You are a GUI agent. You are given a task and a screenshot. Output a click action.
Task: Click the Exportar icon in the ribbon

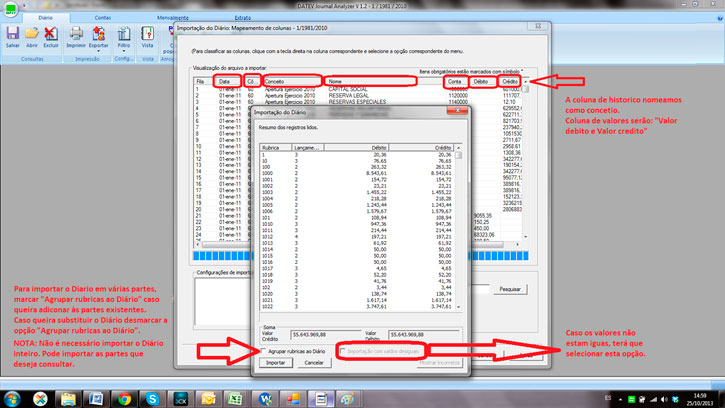pos(98,34)
